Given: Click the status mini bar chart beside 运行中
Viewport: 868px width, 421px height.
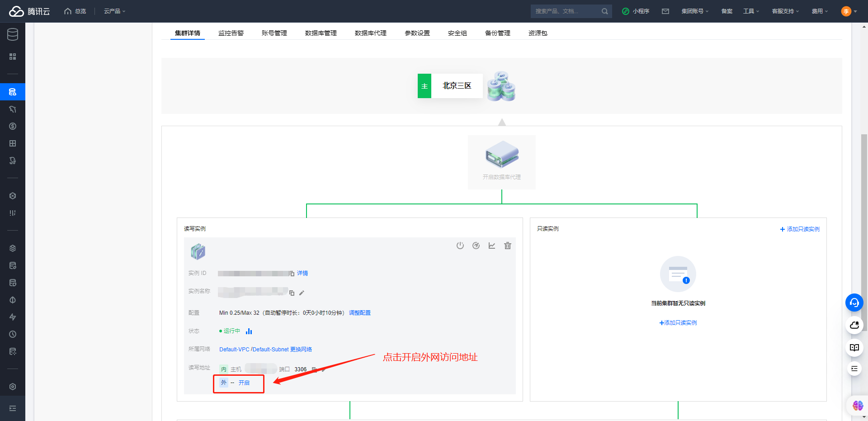Looking at the screenshot, I should (249, 331).
